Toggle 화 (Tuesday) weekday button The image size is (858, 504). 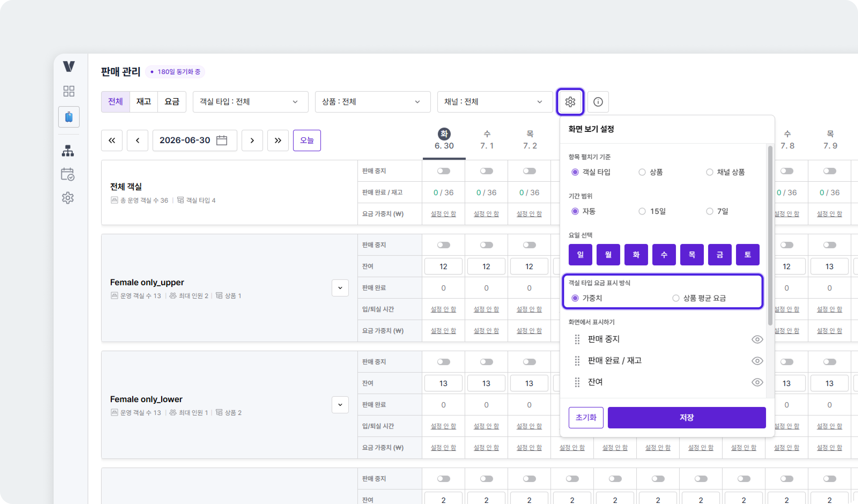click(x=636, y=254)
